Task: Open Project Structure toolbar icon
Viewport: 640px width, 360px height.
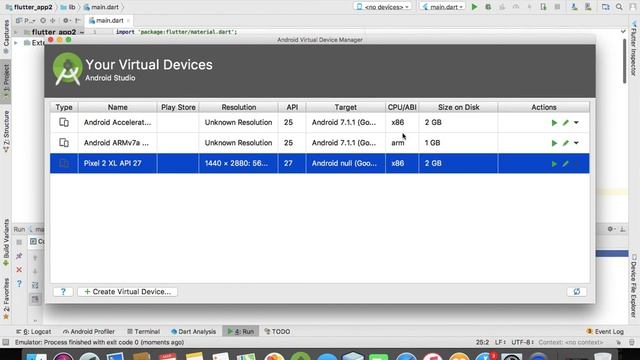Action: pos(606,7)
